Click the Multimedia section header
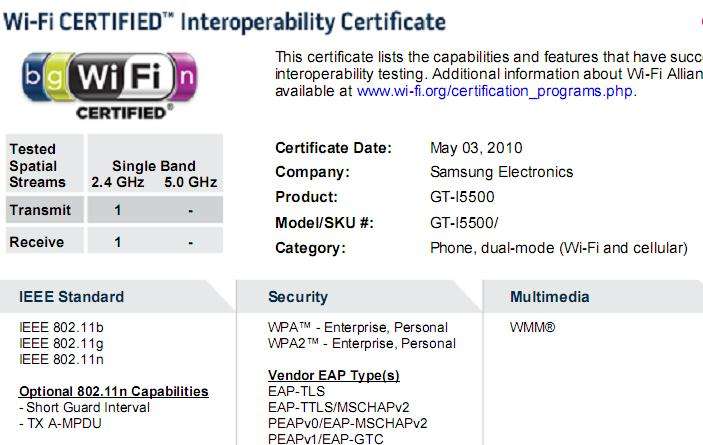The height and width of the screenshot is (445, 703). pos(550,297)
